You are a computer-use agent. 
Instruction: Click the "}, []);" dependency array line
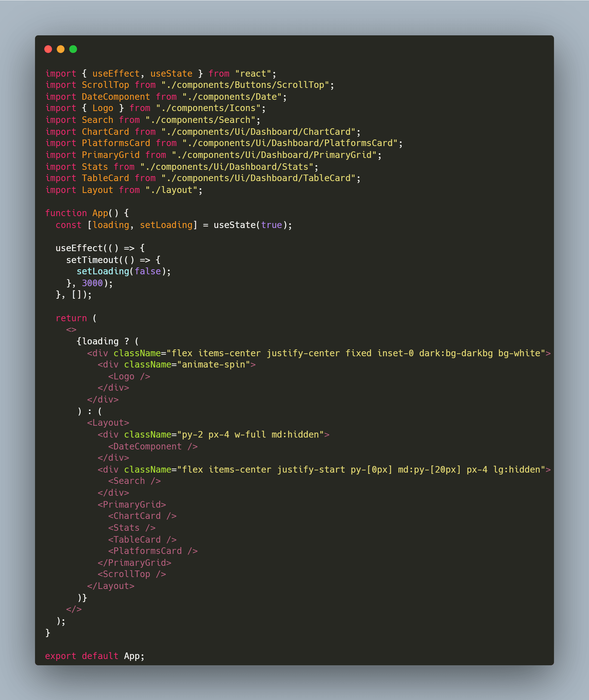74,295
